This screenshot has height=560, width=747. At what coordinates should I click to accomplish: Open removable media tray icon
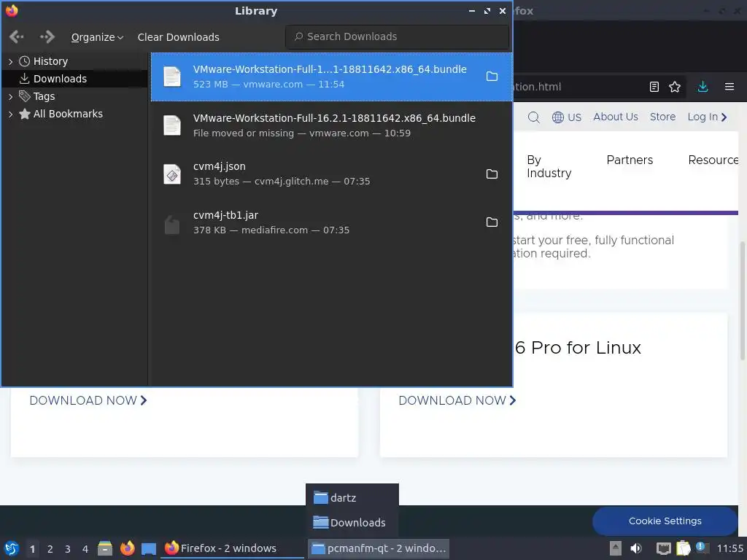[616, 548]
